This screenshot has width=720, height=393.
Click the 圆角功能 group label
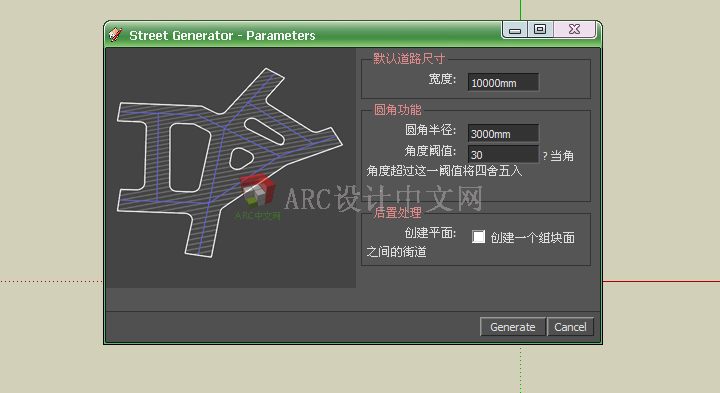398,110
